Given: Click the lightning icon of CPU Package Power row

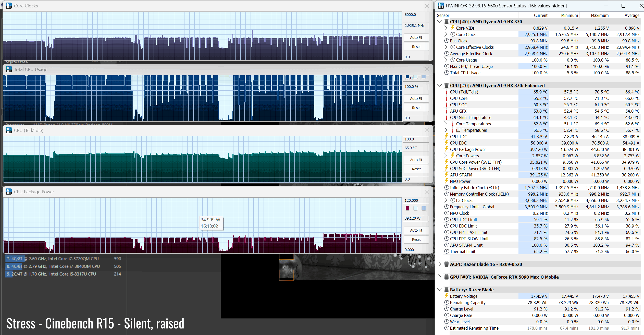Looking at the screenshot, I should 447,149.
